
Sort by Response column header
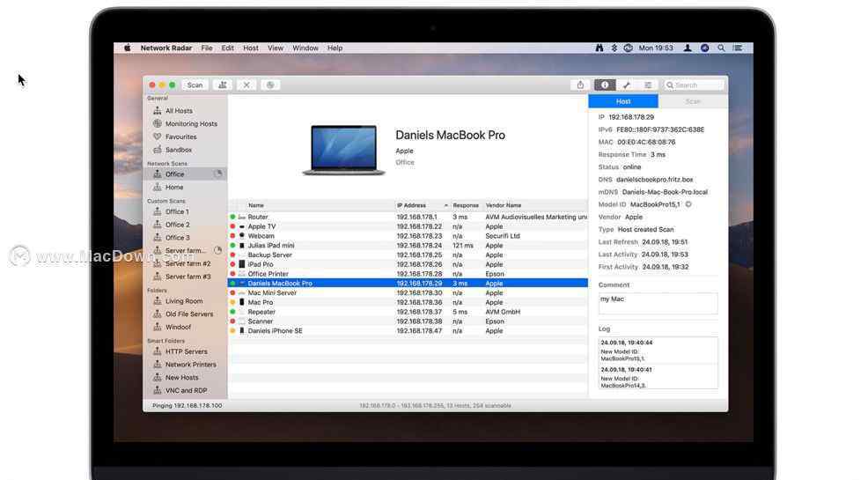[x=466, y=205]
